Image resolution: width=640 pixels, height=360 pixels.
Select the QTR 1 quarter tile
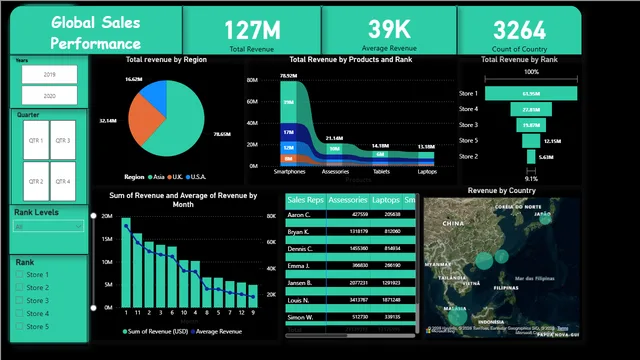click(36, 140)
